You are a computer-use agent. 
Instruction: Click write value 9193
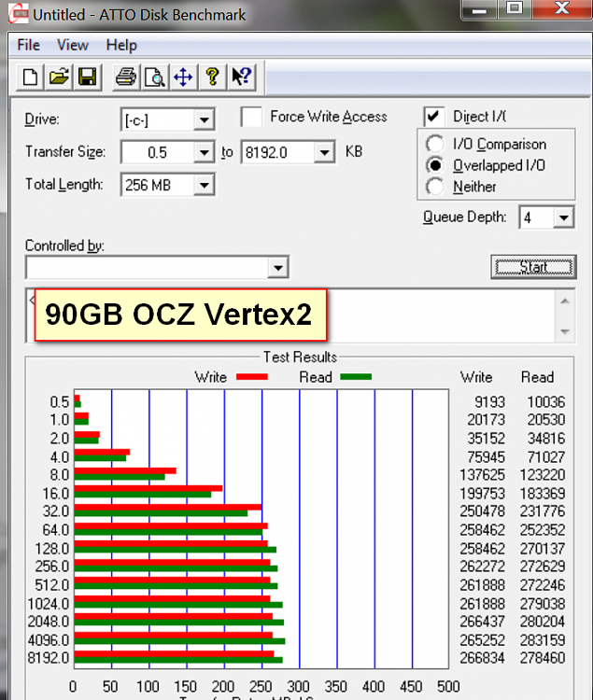(x=489, y=402)
